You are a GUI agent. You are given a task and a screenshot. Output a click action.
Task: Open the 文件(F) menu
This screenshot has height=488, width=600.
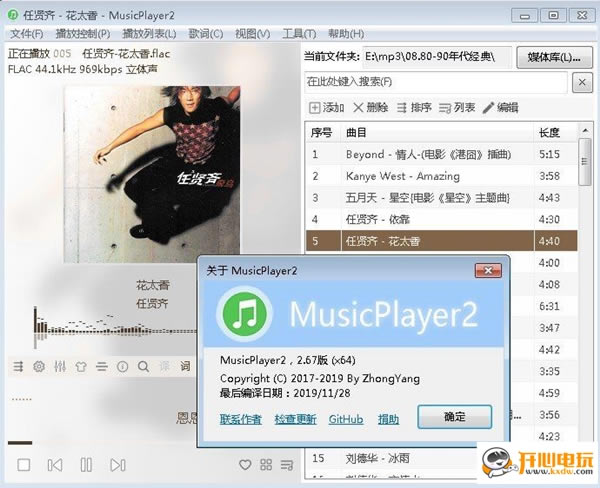[26, 34]
